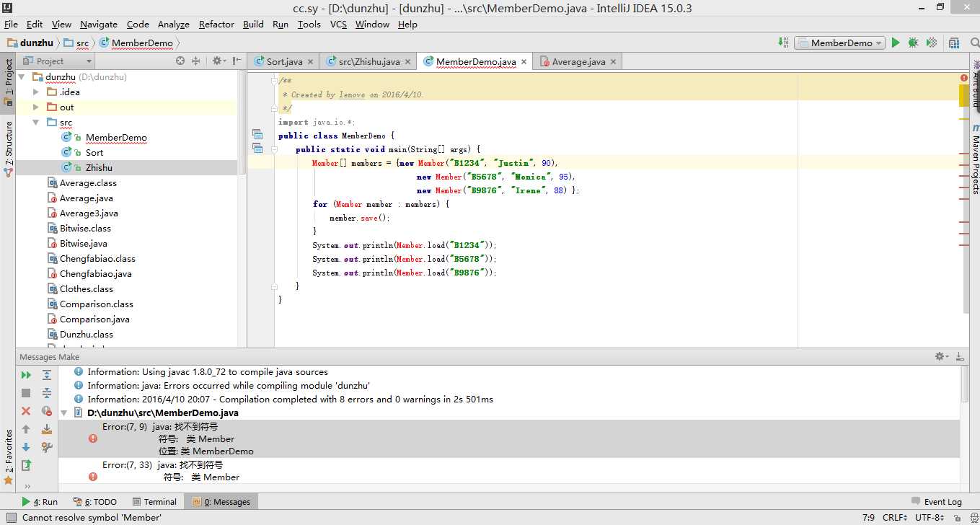
Task: Run the MemberDemo configuration with green play button
Action: [896, 43]
